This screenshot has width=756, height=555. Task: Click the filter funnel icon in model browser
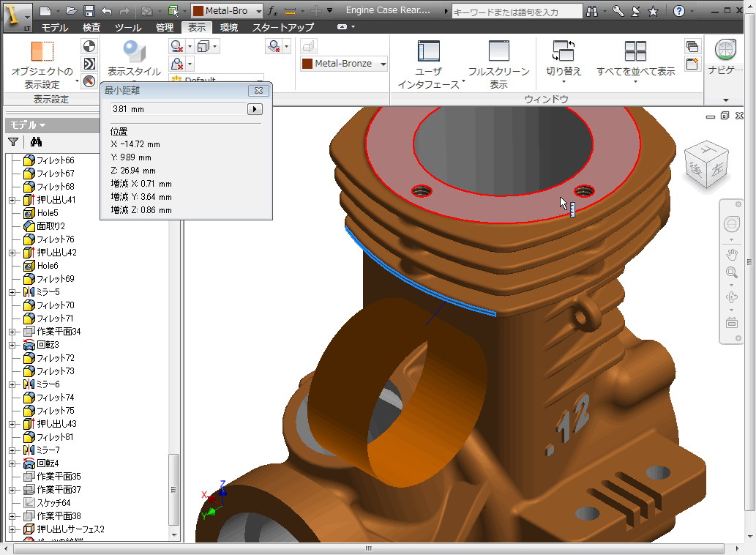tap(13, 142)
